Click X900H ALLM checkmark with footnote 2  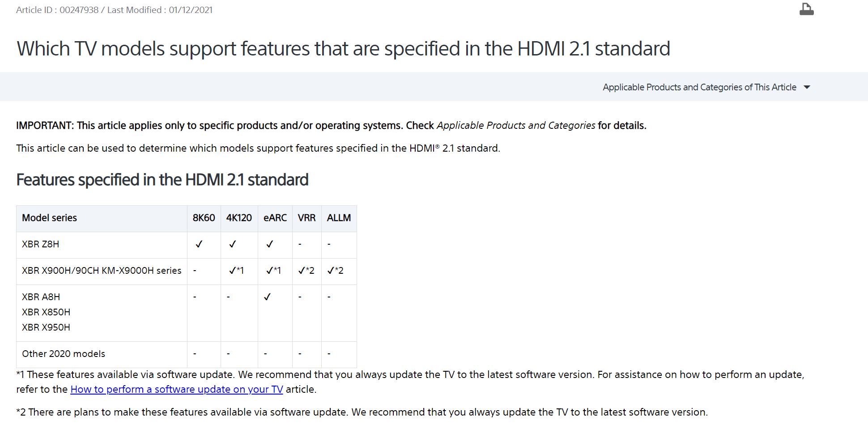pos(336,271)
